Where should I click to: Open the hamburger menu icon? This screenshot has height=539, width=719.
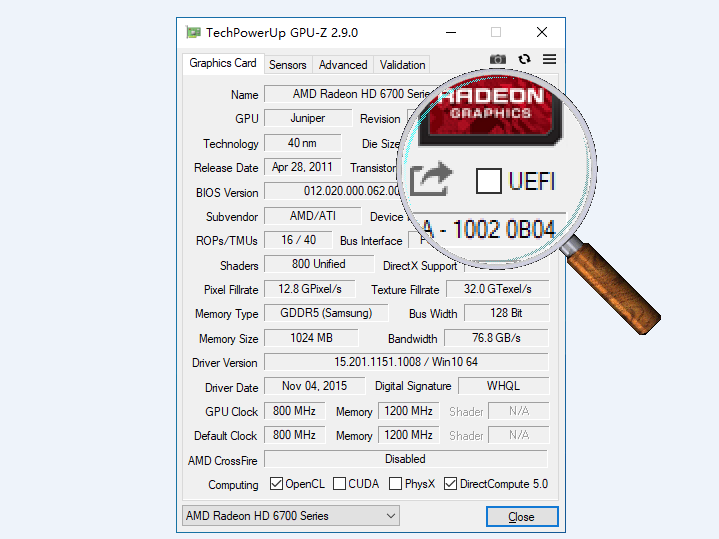pyautogui.click(x=549, y=59)
